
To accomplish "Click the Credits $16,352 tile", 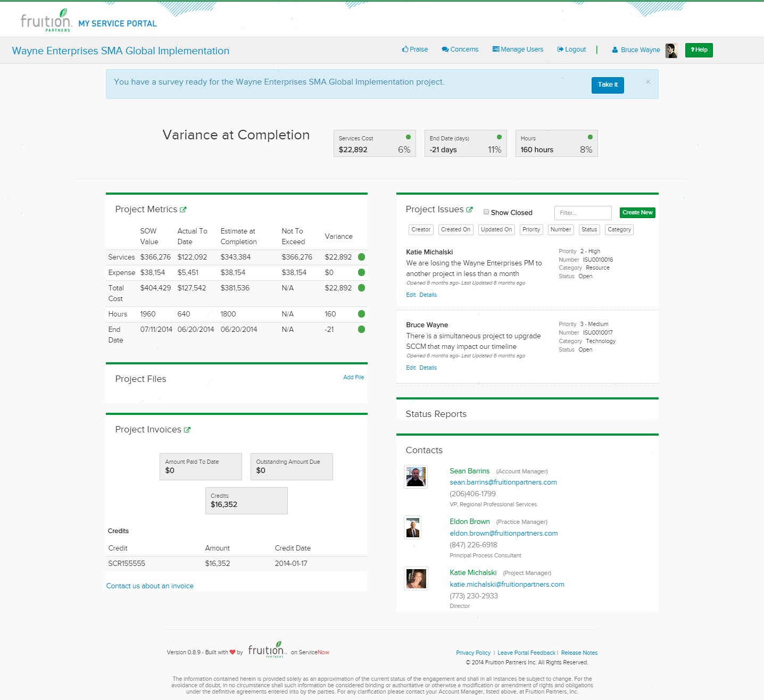I will coord(246,501).
